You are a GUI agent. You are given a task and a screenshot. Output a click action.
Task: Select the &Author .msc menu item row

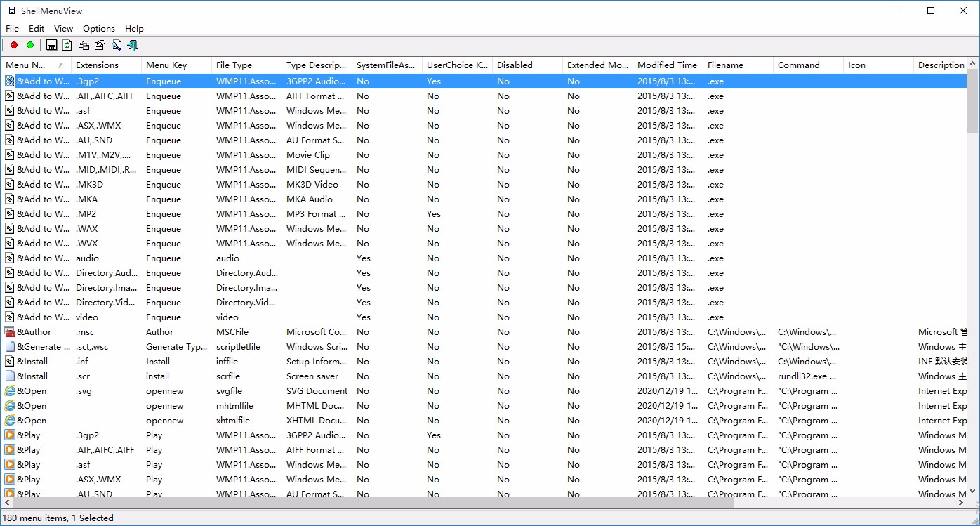(x=70, y=331)
